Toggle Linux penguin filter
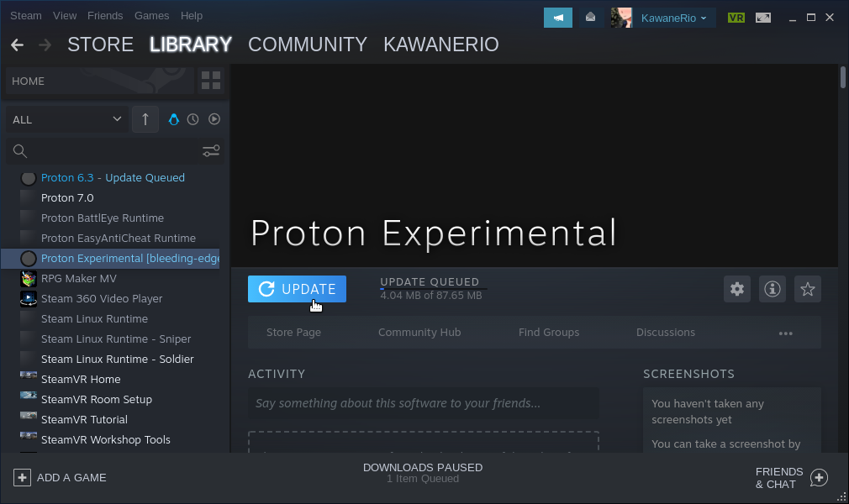The width and height of the screenshot is (849, 504). pyautogui.click(x=173, y=119)
